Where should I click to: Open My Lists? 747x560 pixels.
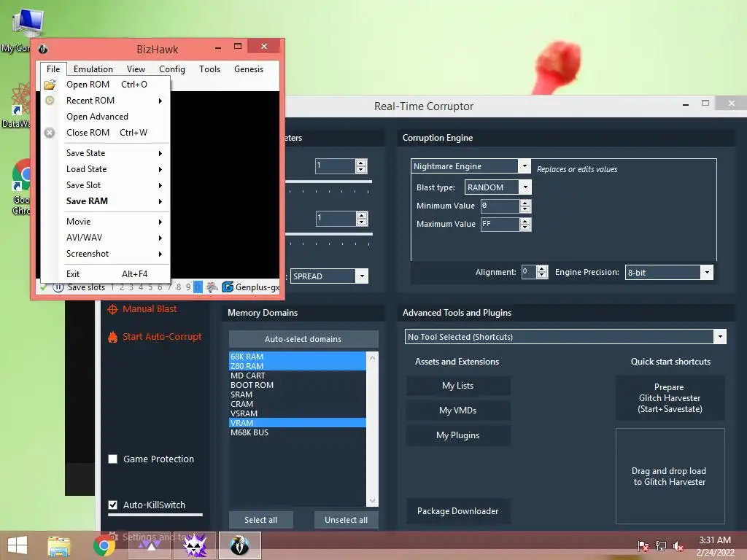click(458, 386)
